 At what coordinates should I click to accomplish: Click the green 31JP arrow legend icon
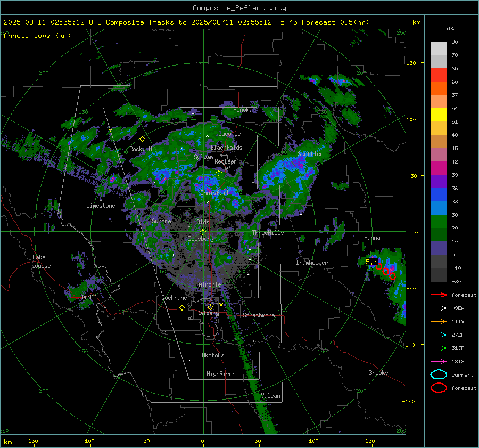[439, 348]
